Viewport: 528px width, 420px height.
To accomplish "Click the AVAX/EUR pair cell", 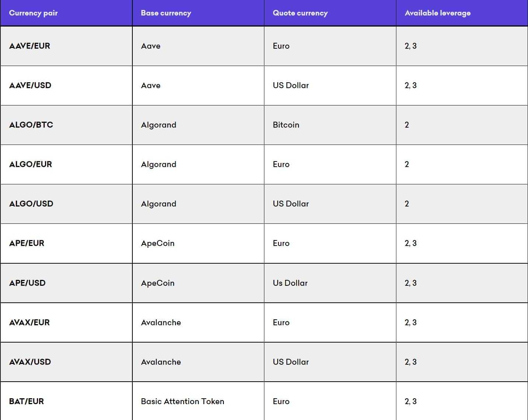I will [29, 323].
